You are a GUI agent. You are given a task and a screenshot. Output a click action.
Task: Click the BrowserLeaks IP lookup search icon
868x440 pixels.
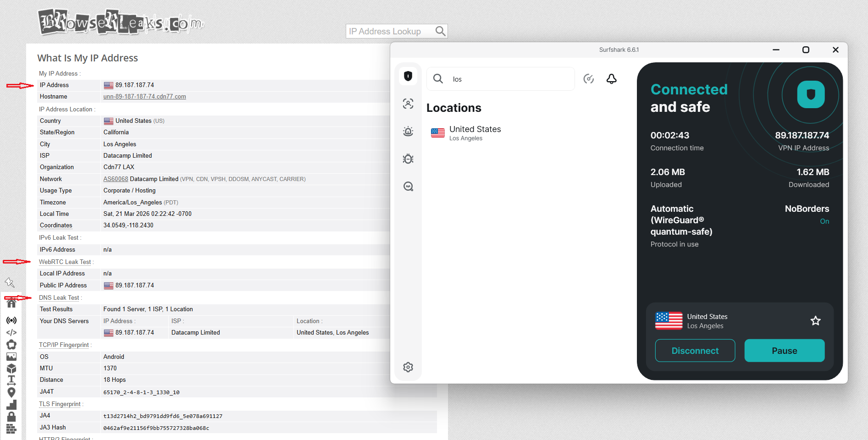[x=440, y=31]
